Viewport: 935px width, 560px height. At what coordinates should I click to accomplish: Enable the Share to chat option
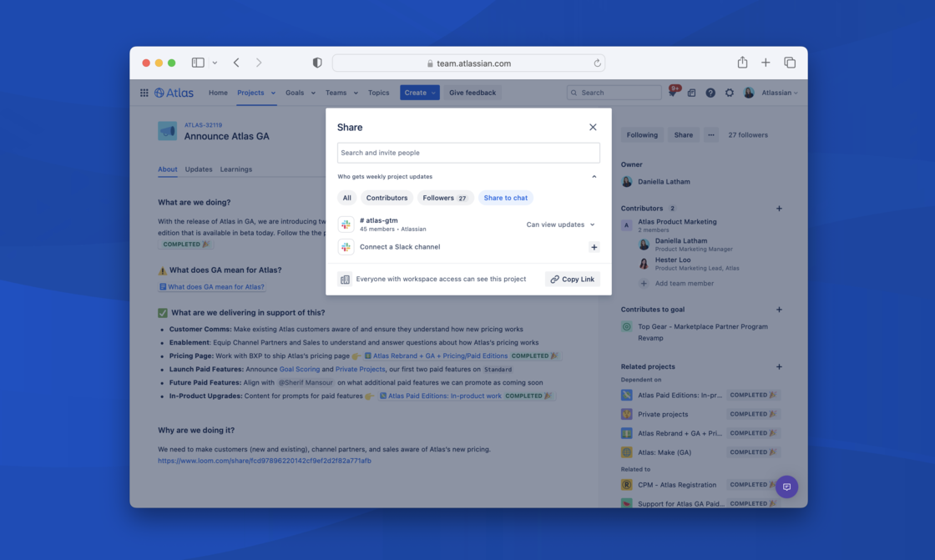coord(504,198)
